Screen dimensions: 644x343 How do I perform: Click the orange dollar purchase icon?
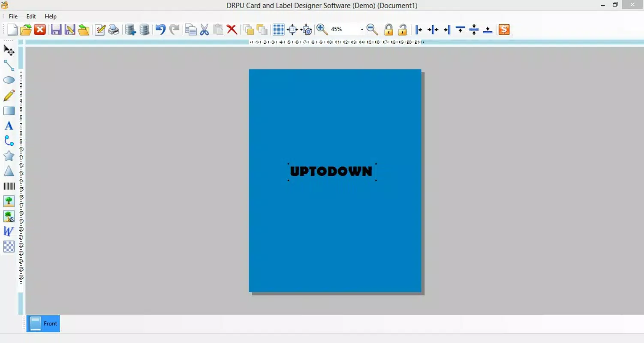[504, 30]
